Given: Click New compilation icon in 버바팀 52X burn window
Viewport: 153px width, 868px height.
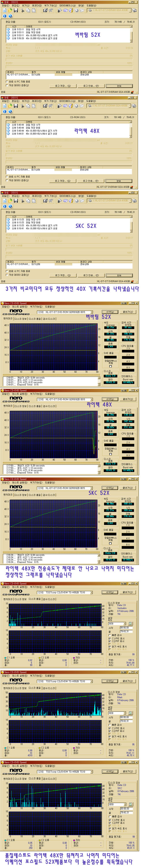Looking at the screenshot, I should click(4, 10).
